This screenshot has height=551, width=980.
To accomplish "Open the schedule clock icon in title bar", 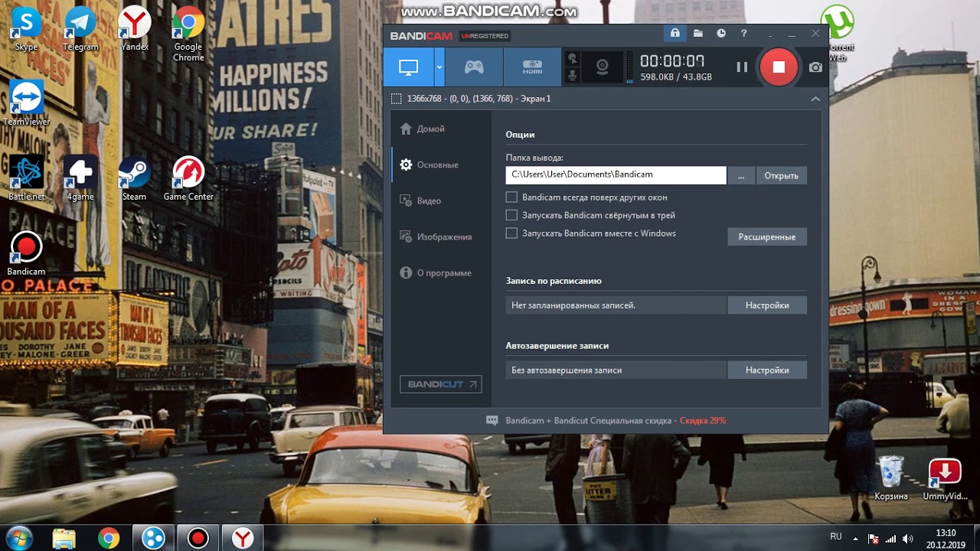I will 721,34.
